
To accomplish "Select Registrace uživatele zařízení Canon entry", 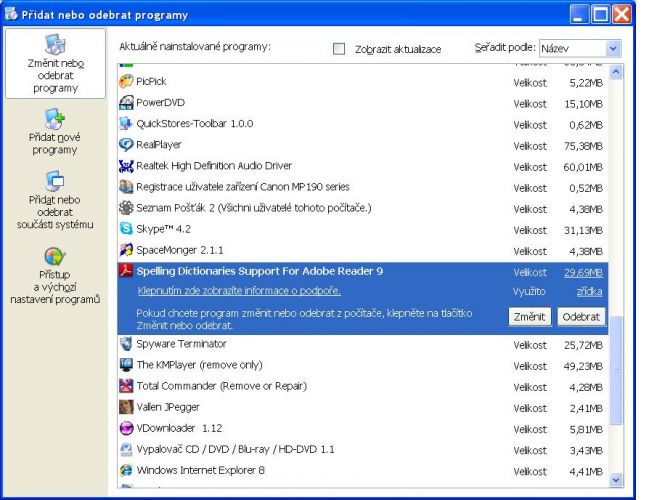I will tap(243, 187).
